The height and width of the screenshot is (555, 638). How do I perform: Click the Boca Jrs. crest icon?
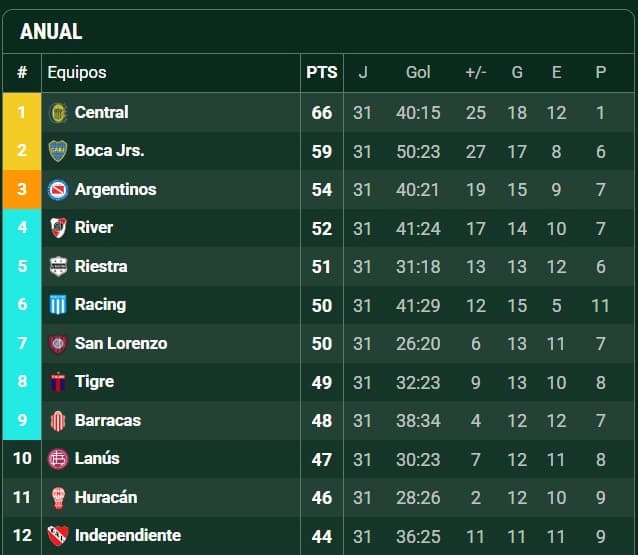[58, 151]
